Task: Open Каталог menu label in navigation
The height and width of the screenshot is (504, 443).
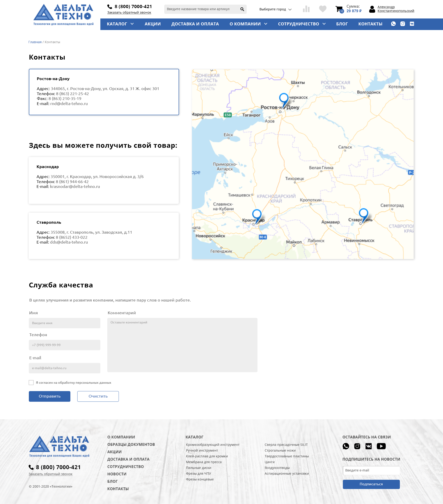Action: (117, 24)
